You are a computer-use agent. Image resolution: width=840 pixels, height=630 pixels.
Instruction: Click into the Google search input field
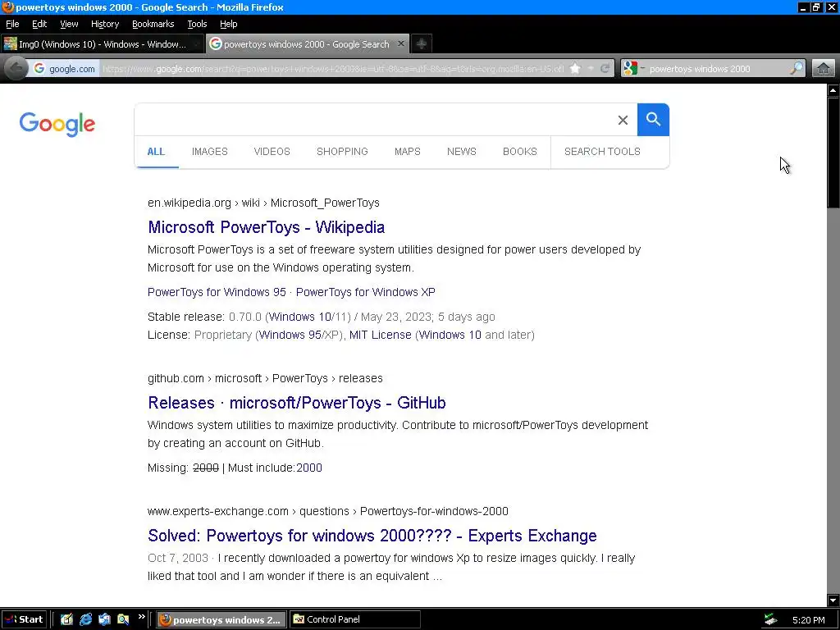(373, 120)
